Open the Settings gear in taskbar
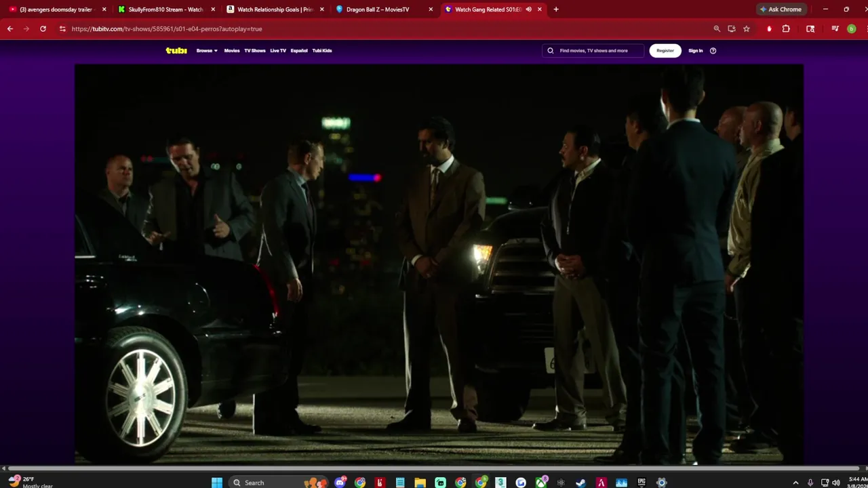 pyautogui.click(x=662, y=483)
